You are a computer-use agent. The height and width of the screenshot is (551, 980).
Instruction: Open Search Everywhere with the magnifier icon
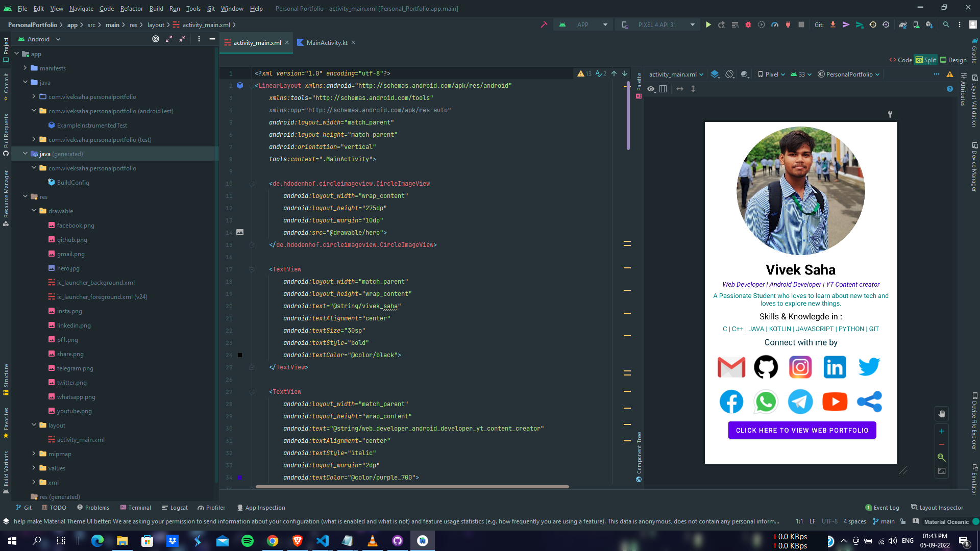coord(946,24)
